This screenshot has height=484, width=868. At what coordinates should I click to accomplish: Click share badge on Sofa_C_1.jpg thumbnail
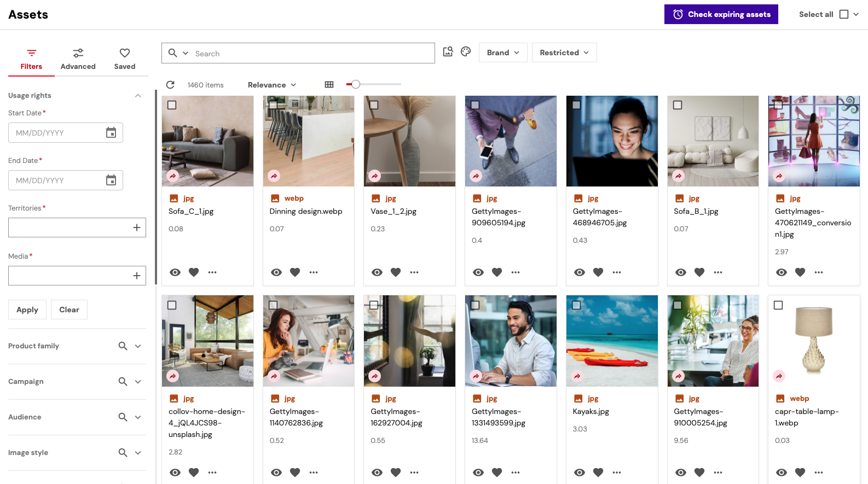coord(173,176)
